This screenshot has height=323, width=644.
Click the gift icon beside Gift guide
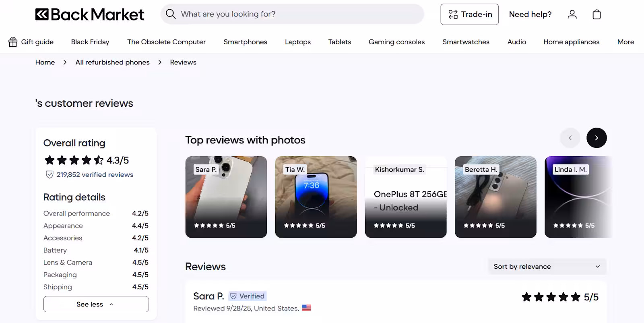[13, 42]
